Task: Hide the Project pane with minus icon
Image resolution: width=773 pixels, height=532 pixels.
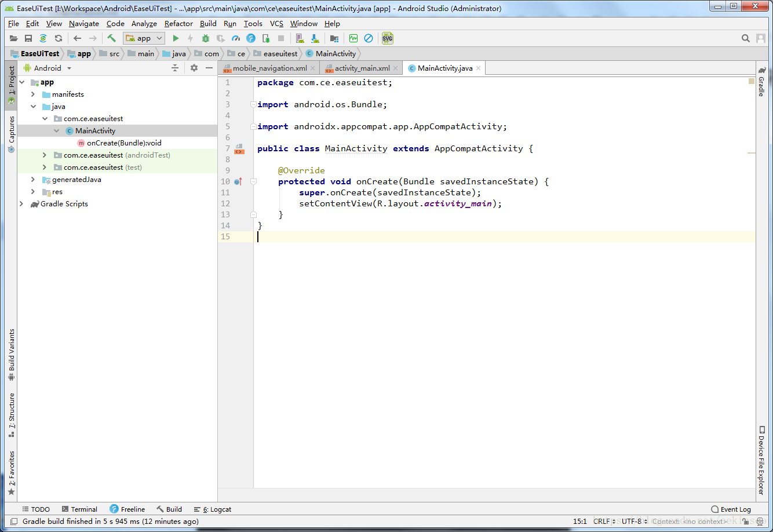Action: click(x=209, y=68)
